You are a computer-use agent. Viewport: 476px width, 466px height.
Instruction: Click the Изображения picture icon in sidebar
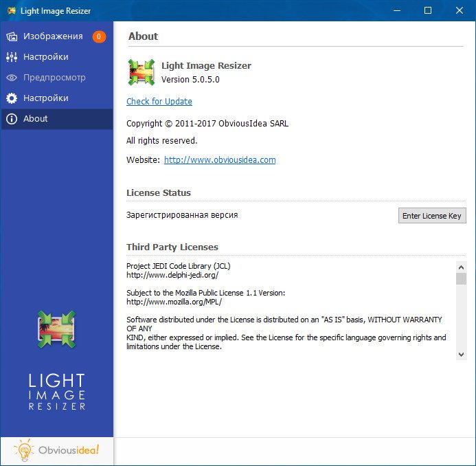pyautogui.click(x=12, y=36)
